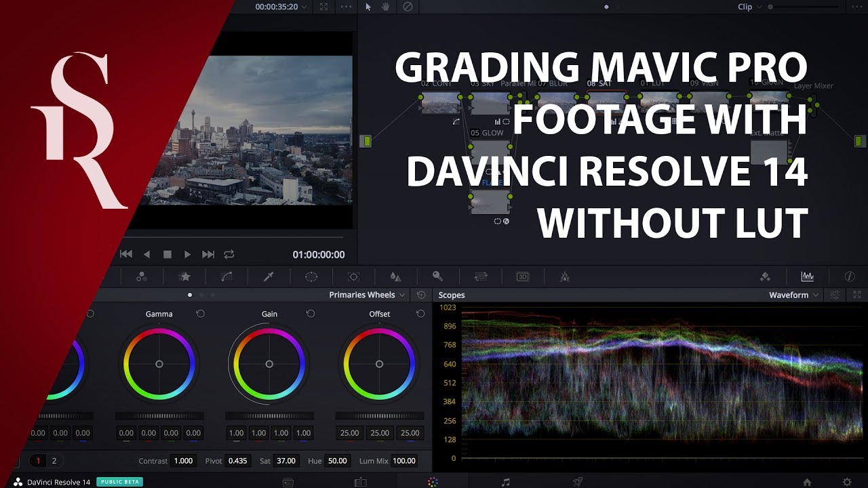This screenshot has height=488, width=868.
Task: Click center of Gain color wheel
Action: (x=269, y=364)
